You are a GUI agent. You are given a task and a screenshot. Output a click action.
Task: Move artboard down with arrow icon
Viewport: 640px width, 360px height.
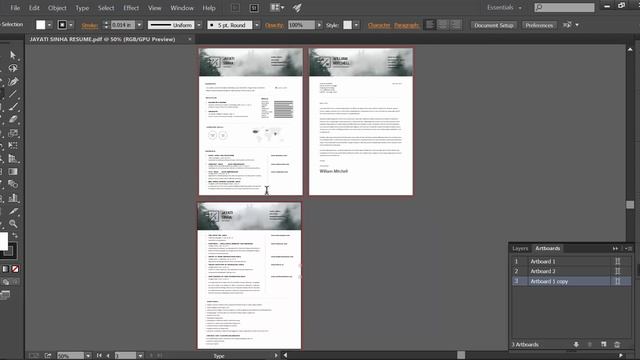tap(576, 344)
